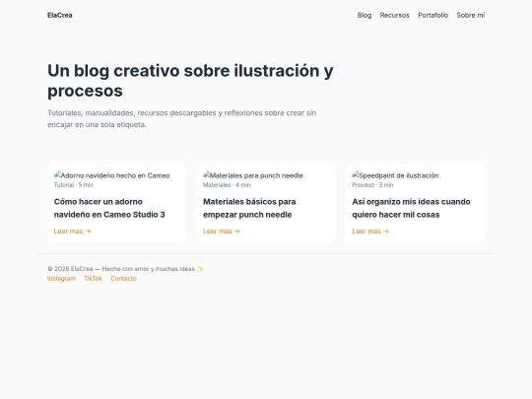This screenshot has width=532, height=399.
Task: Click 'Leer más' on the ideas organization card
Action: pos(370,232)
